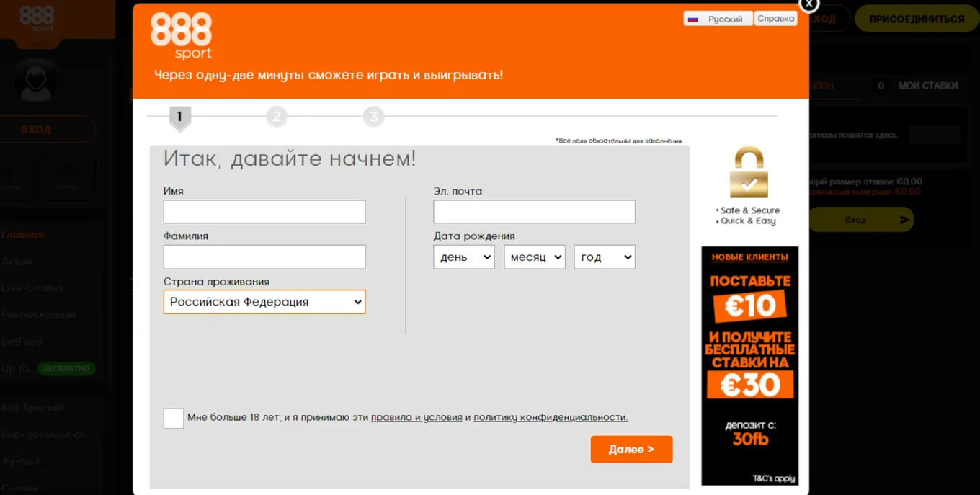This screenshot has width=980, height=495.
Task: Click the Вход bet slip button in background
Action: click(860, 220)
